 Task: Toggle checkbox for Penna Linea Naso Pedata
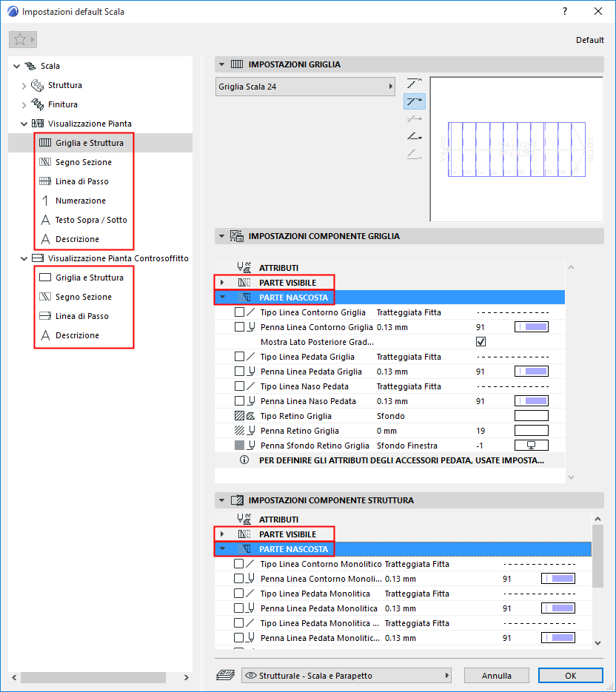click(239, 400)
